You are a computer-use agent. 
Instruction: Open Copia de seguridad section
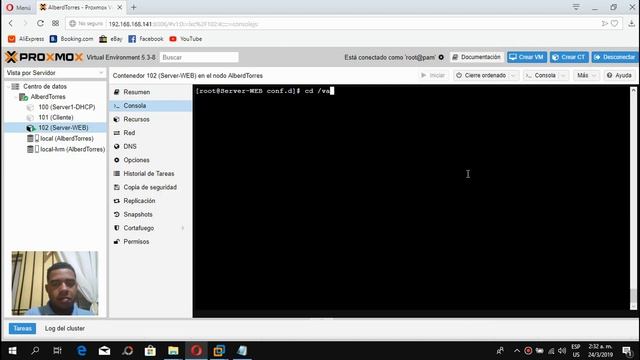coord(151,187)
